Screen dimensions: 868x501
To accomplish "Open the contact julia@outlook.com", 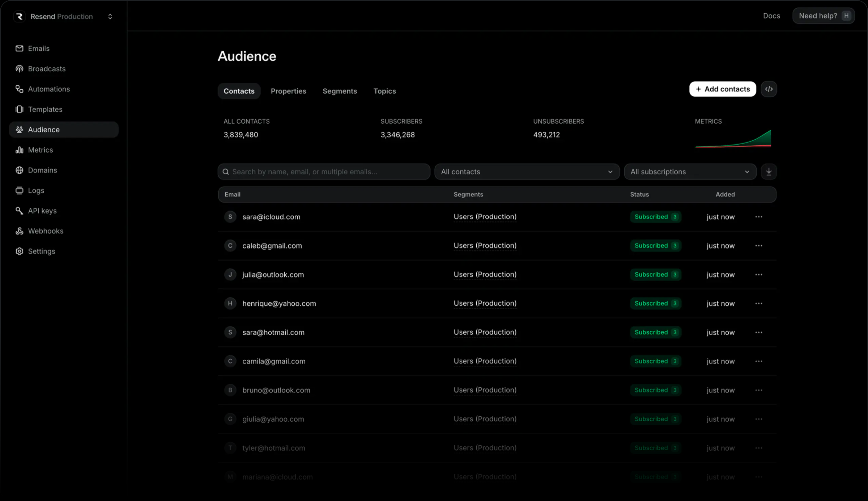I will click(x=273, y=275).
